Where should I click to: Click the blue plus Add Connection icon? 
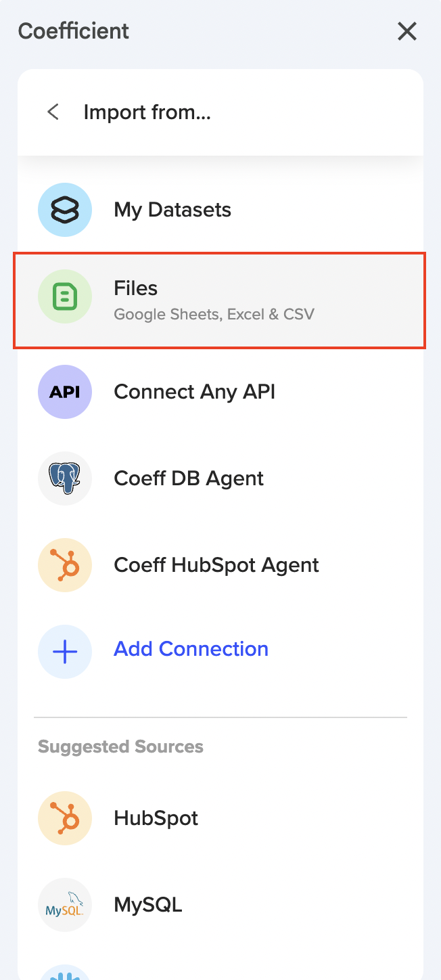click(x=65, y=652)
